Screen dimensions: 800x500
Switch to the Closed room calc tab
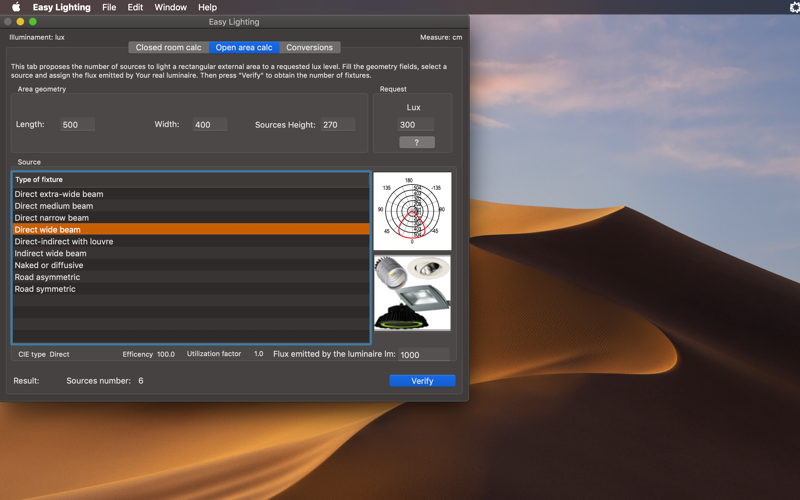(168, 47)
